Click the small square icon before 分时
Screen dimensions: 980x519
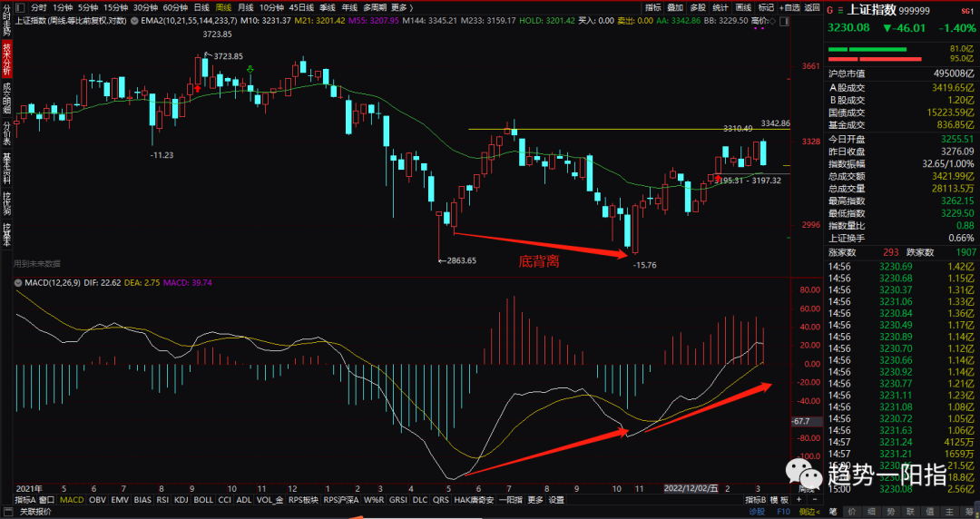coord(20,7)
